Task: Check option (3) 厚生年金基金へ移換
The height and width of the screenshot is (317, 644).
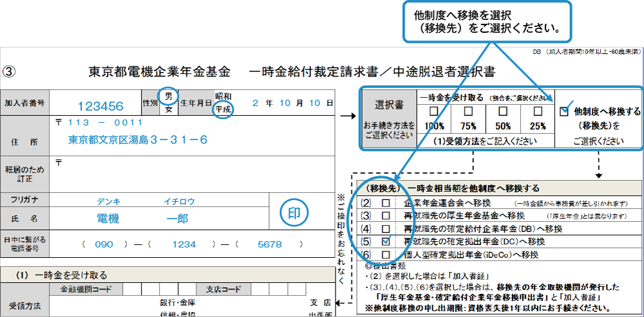Action: click(x=386, y=215)
